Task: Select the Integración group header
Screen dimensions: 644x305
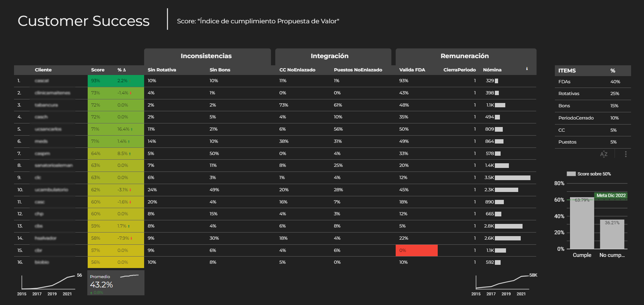Action: coord(333,56)
